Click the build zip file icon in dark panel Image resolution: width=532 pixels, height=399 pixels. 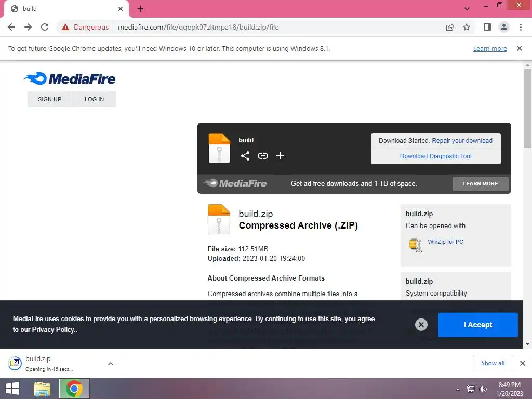(x=219, y=148)
